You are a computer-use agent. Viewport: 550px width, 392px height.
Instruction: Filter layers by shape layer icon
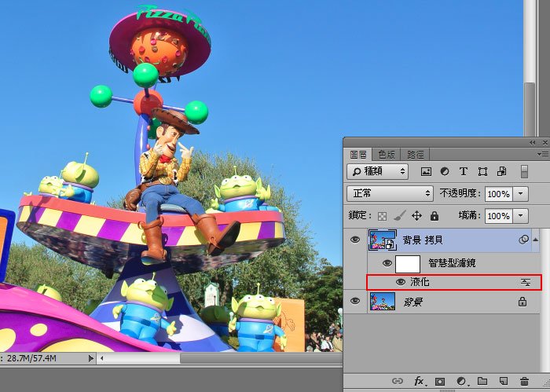click(x=482, y=171)
